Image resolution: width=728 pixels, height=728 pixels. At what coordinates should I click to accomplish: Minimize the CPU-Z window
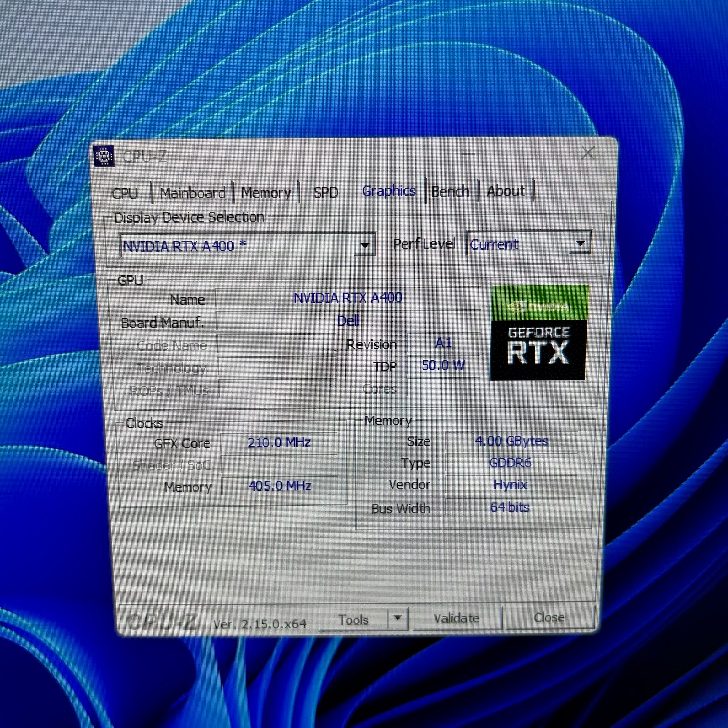click(469, 154)
